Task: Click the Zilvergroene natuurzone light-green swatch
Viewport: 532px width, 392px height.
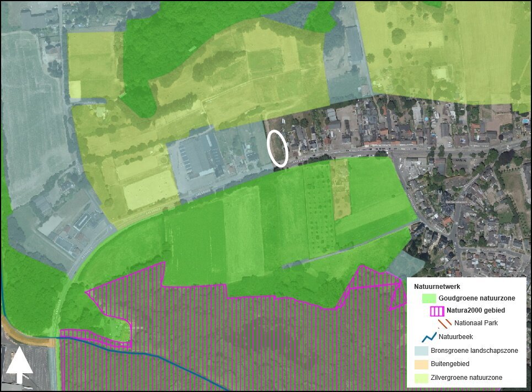Action: pos(421,378)
